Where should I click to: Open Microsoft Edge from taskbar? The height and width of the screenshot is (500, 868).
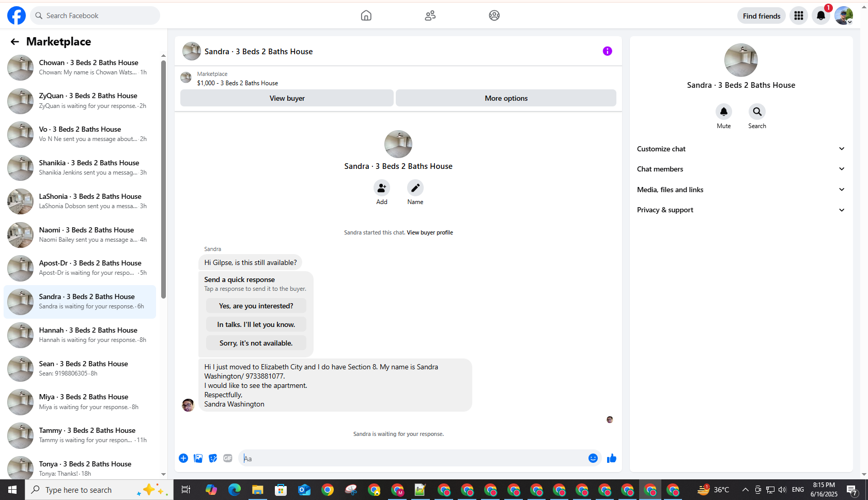pyautogui.click(x=235, y=490)
